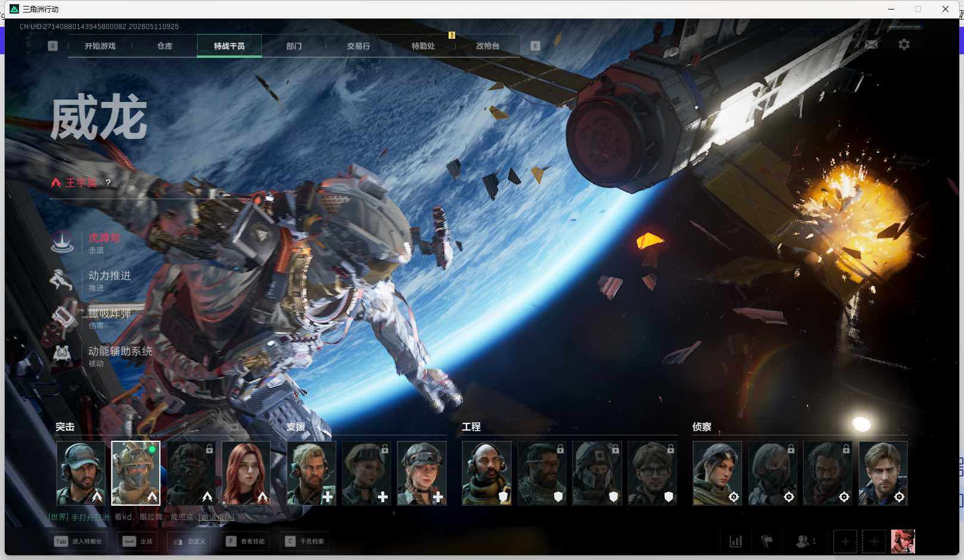
Task: Click the 威龙 operator title
Action: (x=98, y=118)
